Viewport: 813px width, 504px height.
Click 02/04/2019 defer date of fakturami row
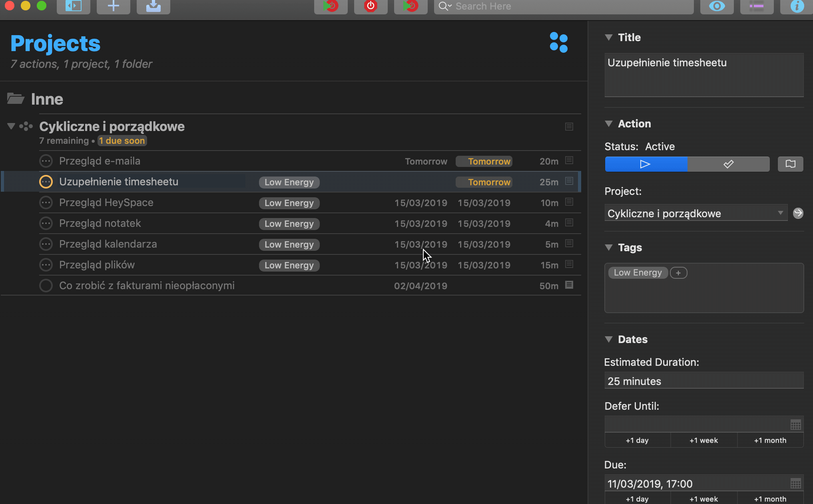pyautogui.click(x=420, y=286)
